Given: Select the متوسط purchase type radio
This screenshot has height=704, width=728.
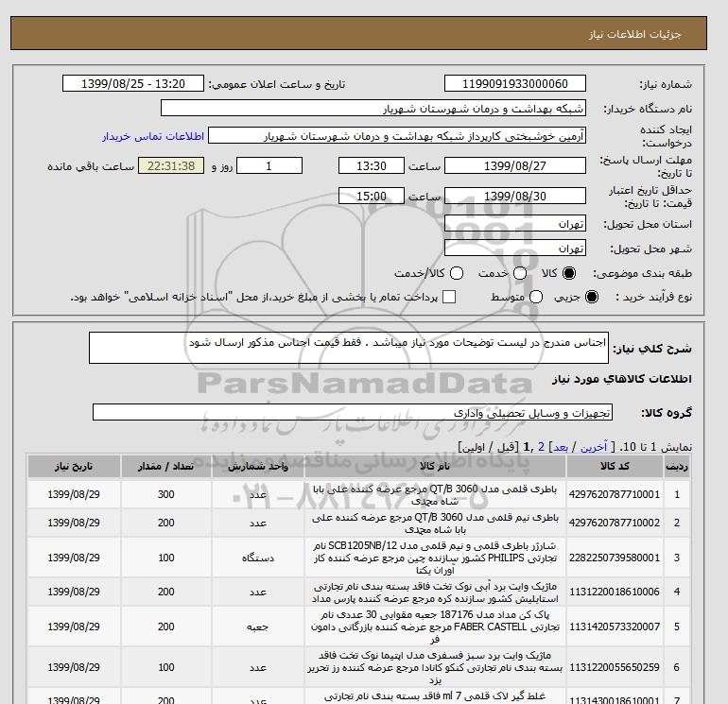Looking at the screenshot, I should click(536, 297).
